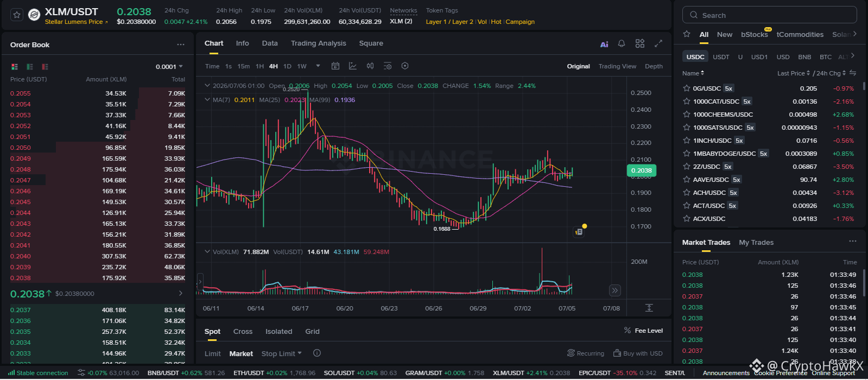The image size is (868, 380).
Task: Open chart layout grid icon
Action: tap(640, 43)
